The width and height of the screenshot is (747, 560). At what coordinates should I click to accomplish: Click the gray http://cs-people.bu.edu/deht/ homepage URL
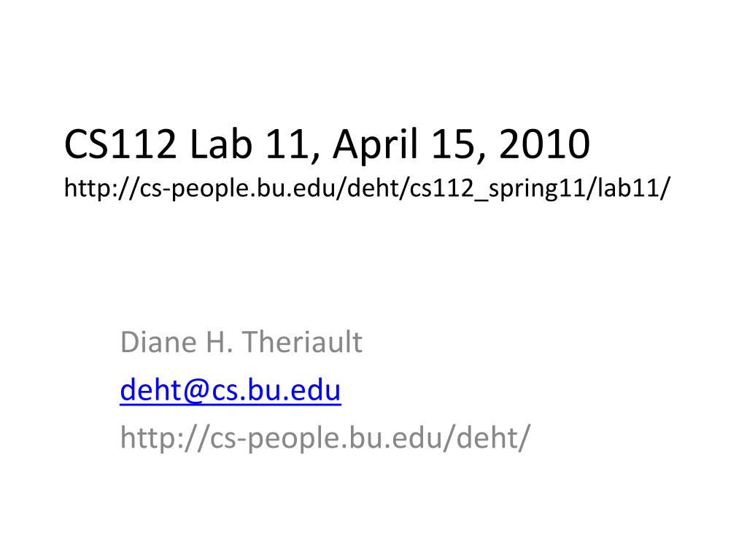(x=325, y=437)
